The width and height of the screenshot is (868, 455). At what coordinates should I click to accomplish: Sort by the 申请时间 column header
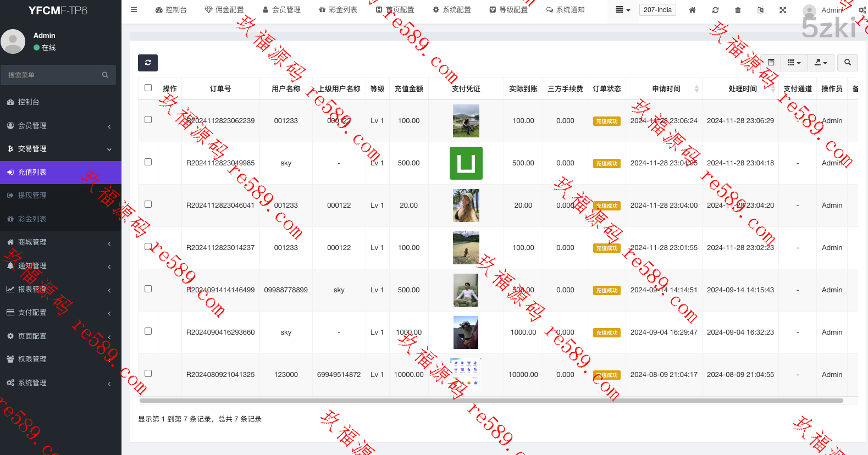(666, 89)
